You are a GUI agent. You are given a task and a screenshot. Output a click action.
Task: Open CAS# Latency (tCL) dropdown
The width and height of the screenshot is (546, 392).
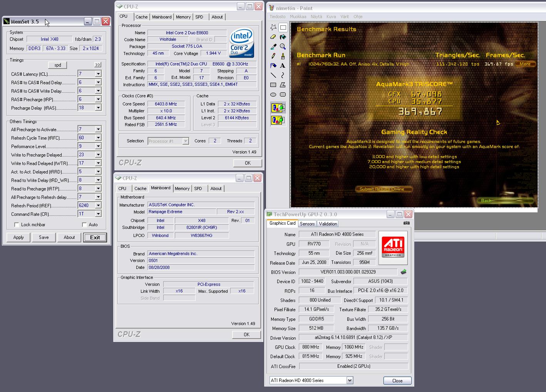pyautogui.click(x=98, y=74)
